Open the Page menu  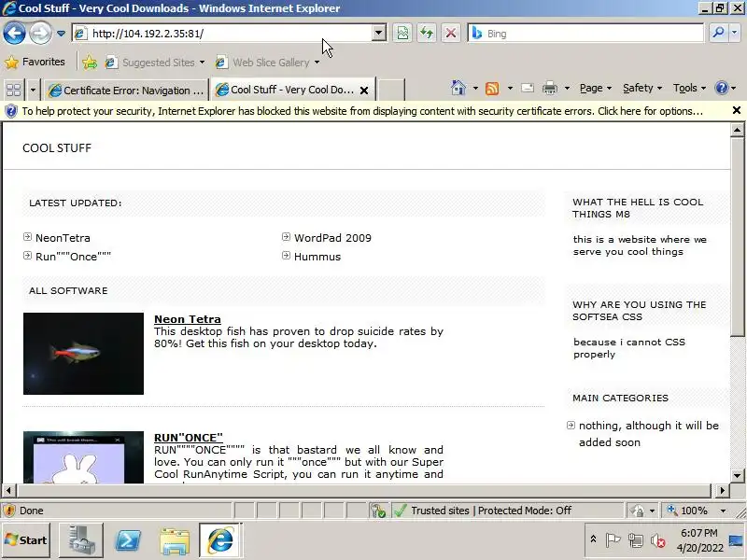point(596,88)
